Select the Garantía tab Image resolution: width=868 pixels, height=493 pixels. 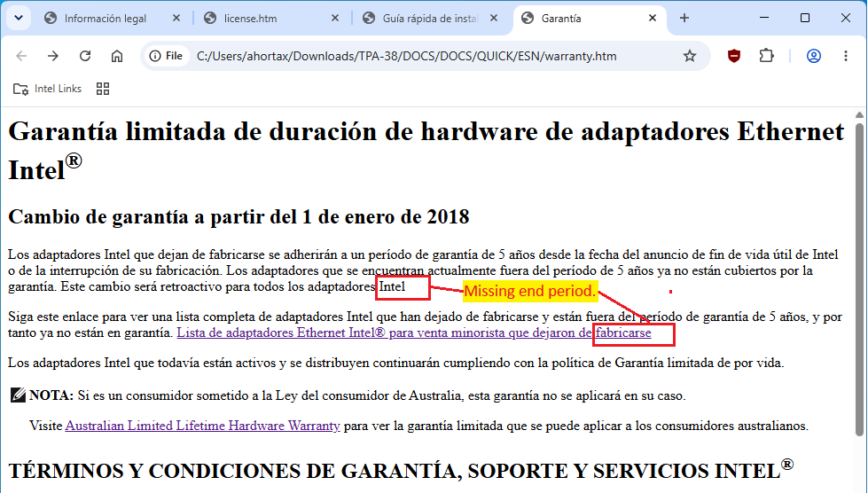(589, 19)
